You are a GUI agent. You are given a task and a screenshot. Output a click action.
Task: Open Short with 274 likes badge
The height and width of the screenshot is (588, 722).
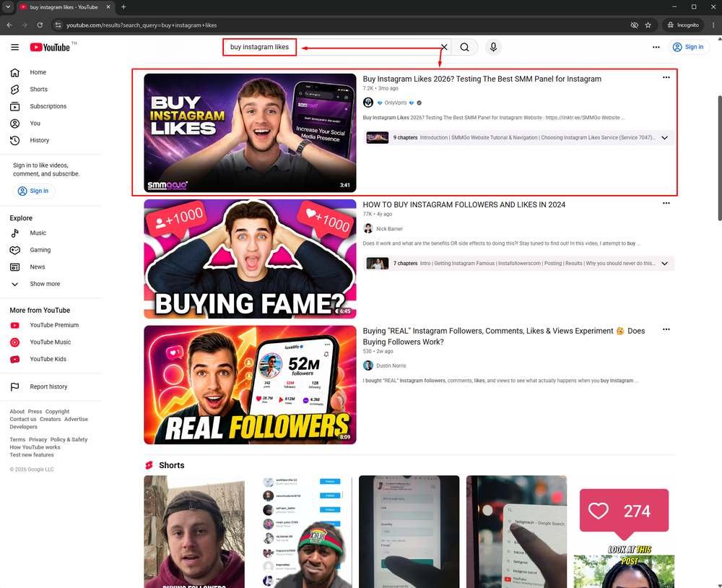pos(624,532)
